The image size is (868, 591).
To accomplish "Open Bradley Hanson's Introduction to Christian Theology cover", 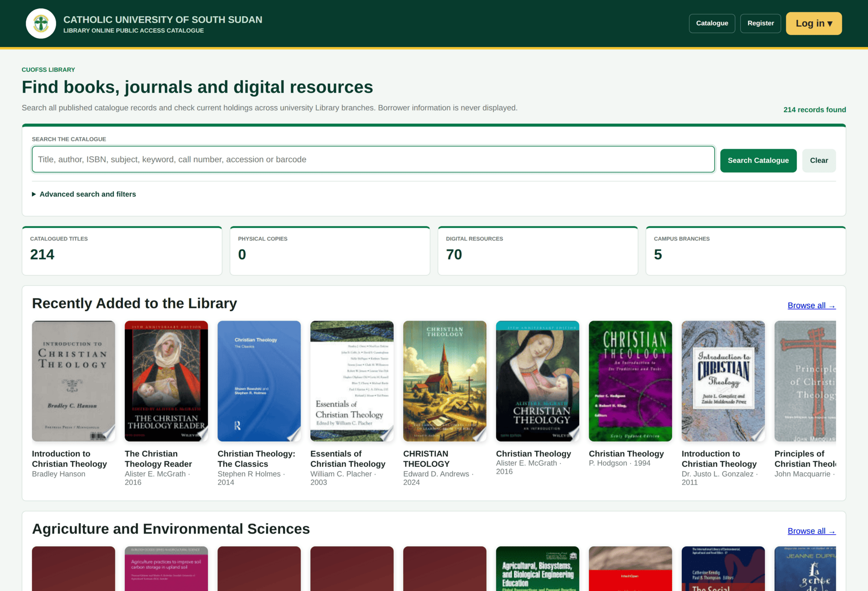I will (x=73, y=381).
